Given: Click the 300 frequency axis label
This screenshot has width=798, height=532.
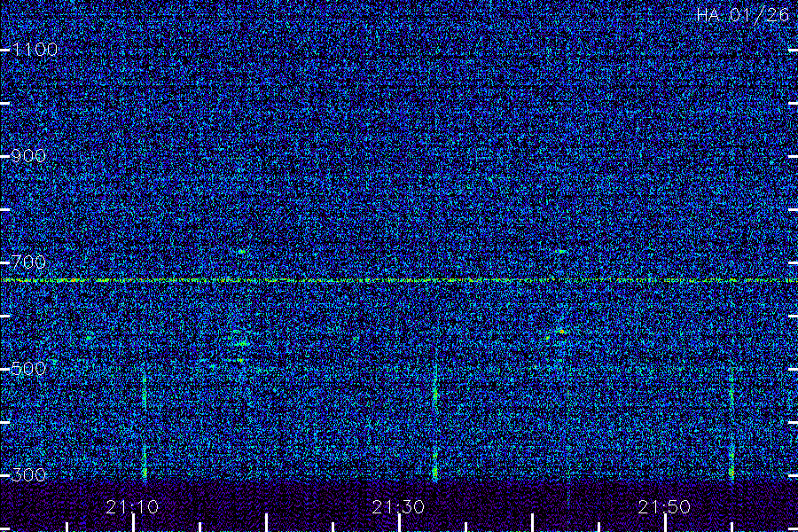Looking at the screenshot, I should 28,475.
